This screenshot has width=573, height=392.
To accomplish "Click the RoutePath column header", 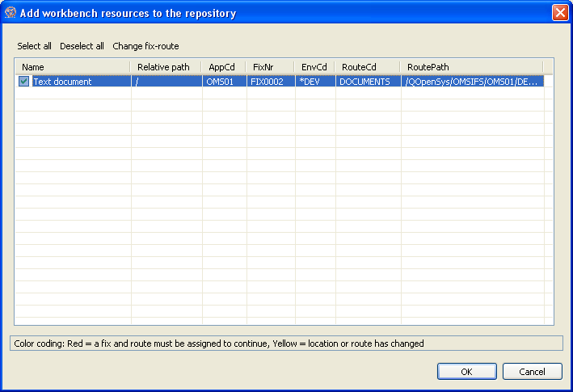I will click(x=471, y=67).
